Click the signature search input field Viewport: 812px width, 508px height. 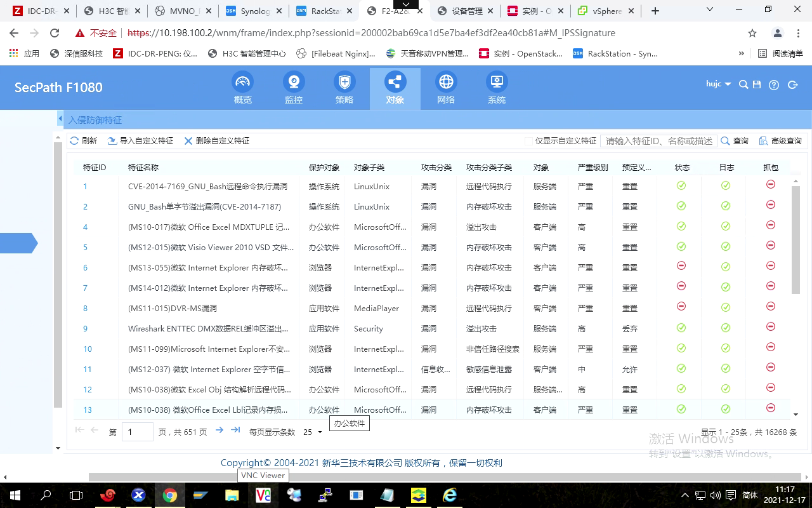pyautogui.click(x=658, y=141)
